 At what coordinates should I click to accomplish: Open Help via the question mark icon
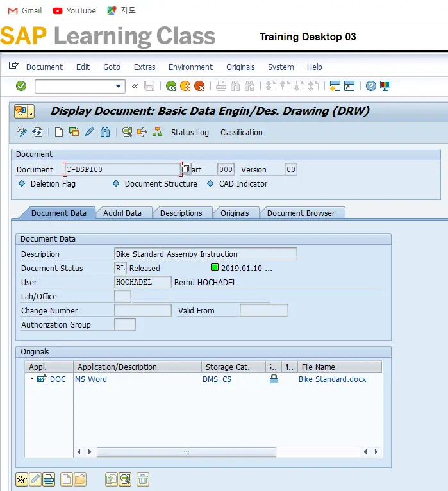[371, 86]
